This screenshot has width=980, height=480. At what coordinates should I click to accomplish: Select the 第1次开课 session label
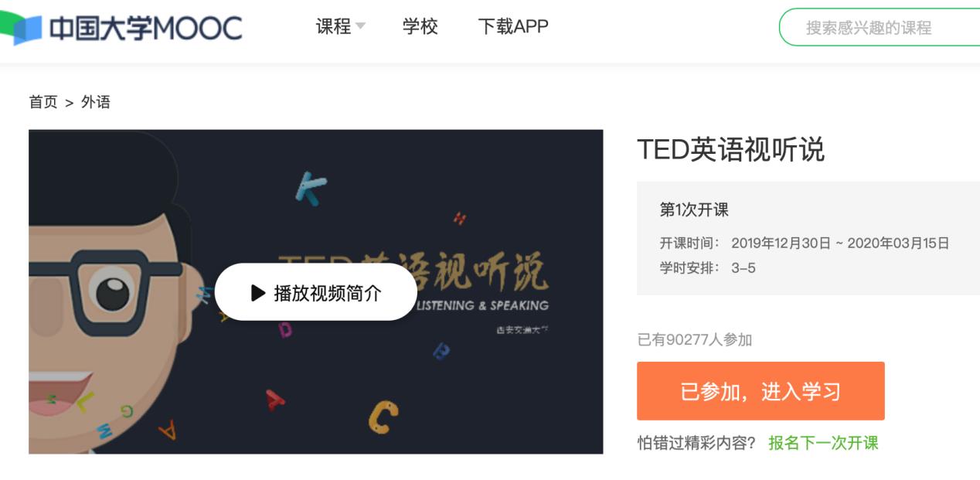[x=694, y=209]
